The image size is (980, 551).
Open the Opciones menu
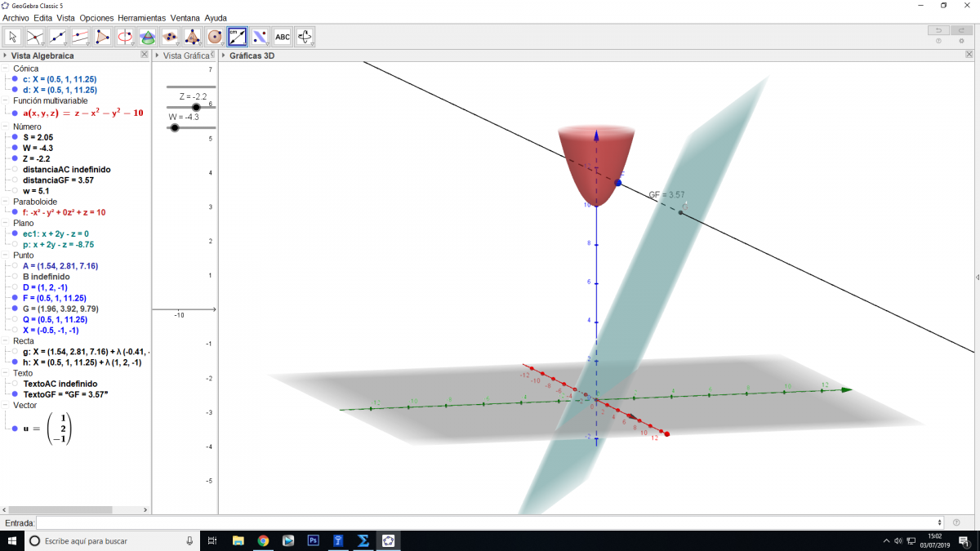point(96,17)
